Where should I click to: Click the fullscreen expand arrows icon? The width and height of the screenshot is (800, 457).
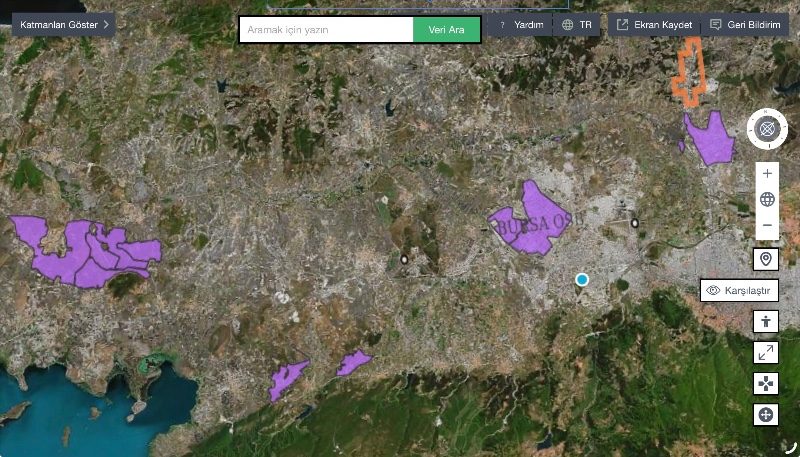766,352
